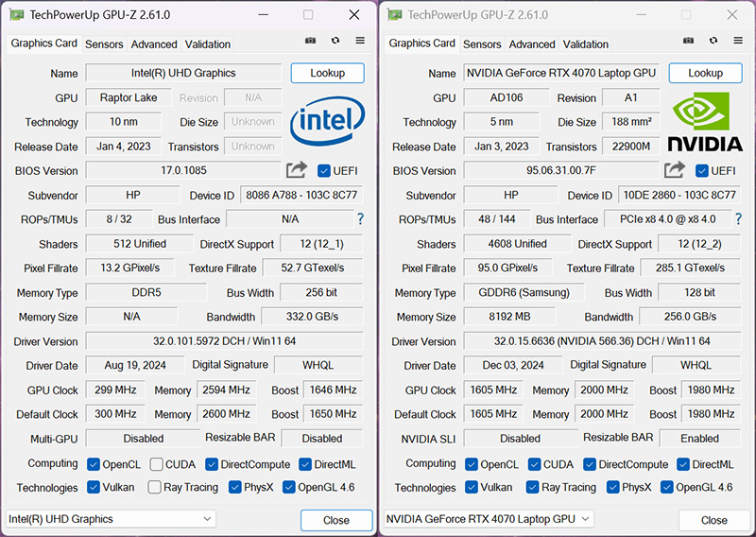Click Bus Interface value PCIe x8 4.0 @ x8 4.0
This screenshot has width=756, height=537.
point(668,219)
